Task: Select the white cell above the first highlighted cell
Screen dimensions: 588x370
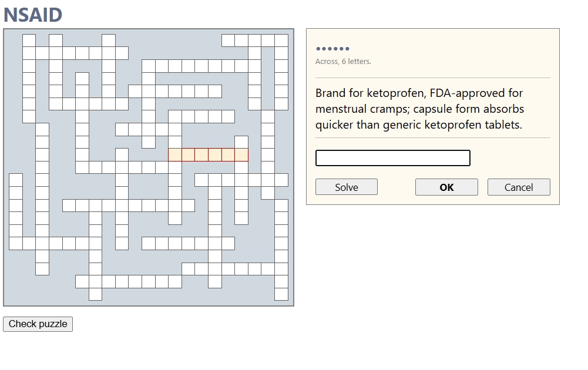Action: click(175, 142)
